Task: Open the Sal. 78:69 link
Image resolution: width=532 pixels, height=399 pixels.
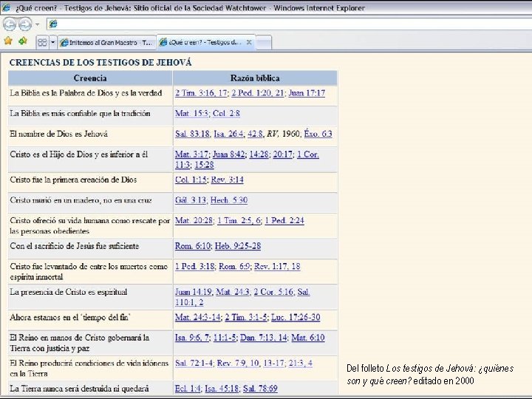Action: pyautogui.click(x=260, y=389)
